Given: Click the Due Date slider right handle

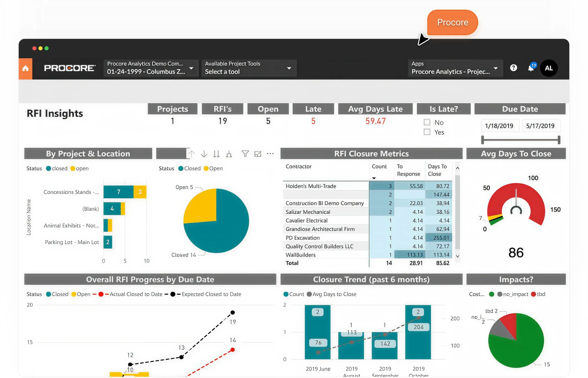Looking at the screenshot, I should 559,140.
